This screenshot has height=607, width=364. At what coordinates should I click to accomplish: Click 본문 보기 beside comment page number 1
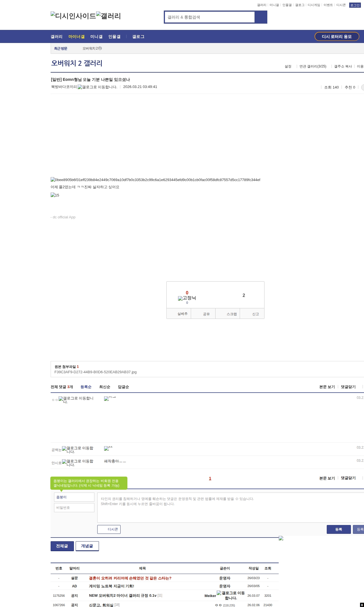click(x=327, y=478)
